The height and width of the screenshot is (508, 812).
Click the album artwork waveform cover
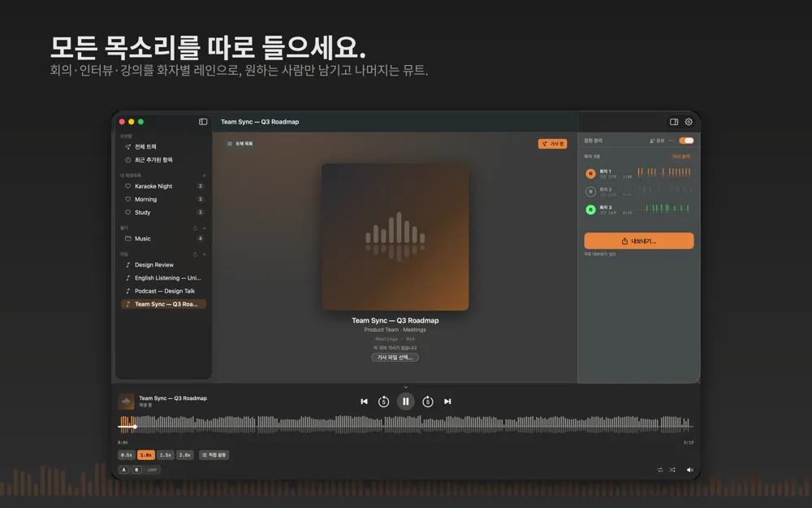point(395,237)
